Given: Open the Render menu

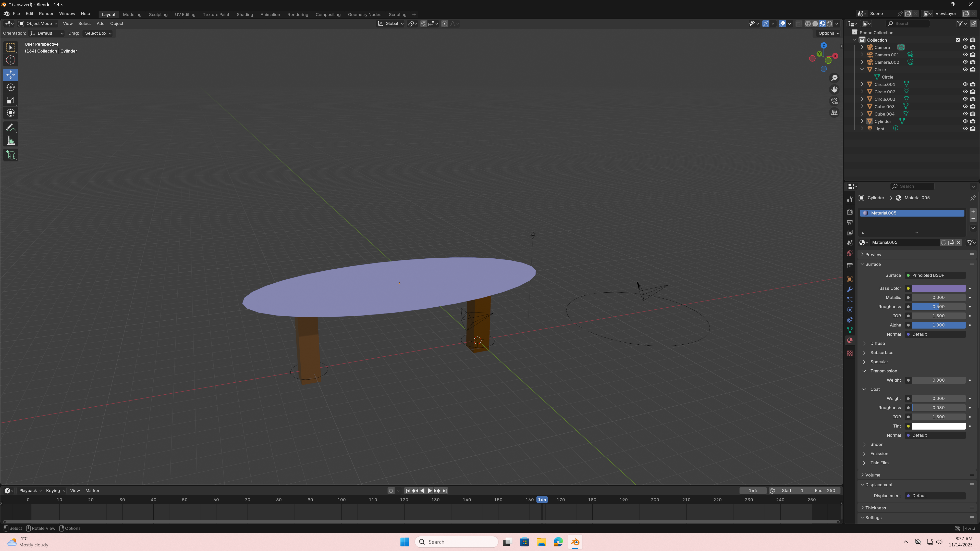Looking at the screenshot, I should (46, 14).
